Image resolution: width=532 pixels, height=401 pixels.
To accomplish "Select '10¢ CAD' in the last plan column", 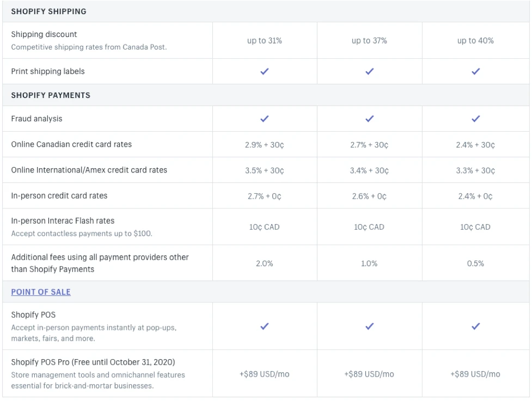I will (475, 227).
